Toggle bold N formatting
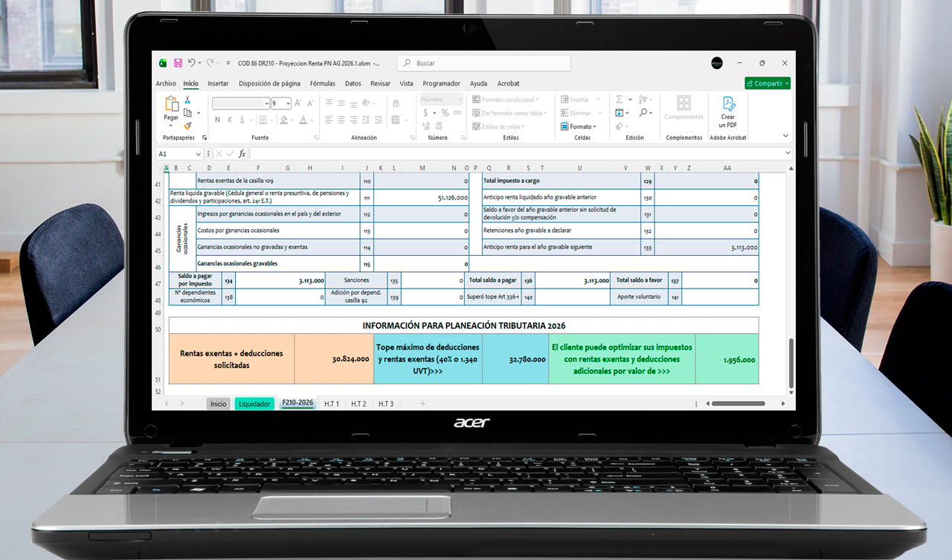Viewport: 952px width, 560px height. (217, 120)
